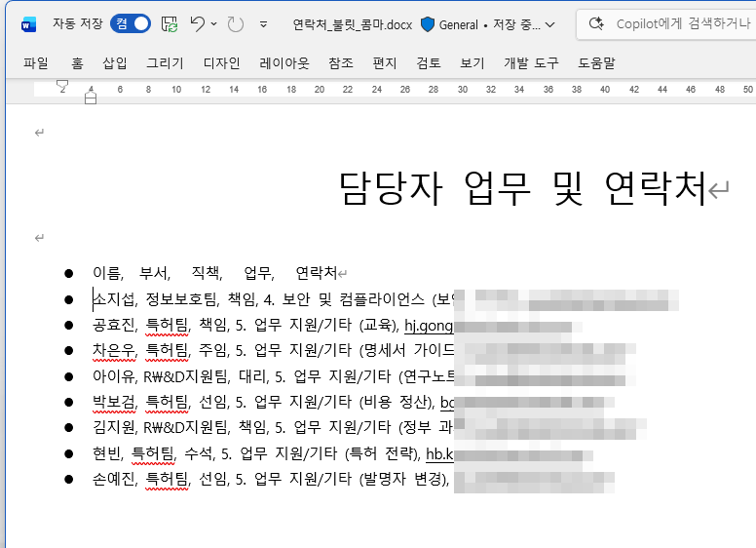Click the hb.k email link in 현빈 row
This screenshot has width=756, height=548.
click(x=439, y=454)
